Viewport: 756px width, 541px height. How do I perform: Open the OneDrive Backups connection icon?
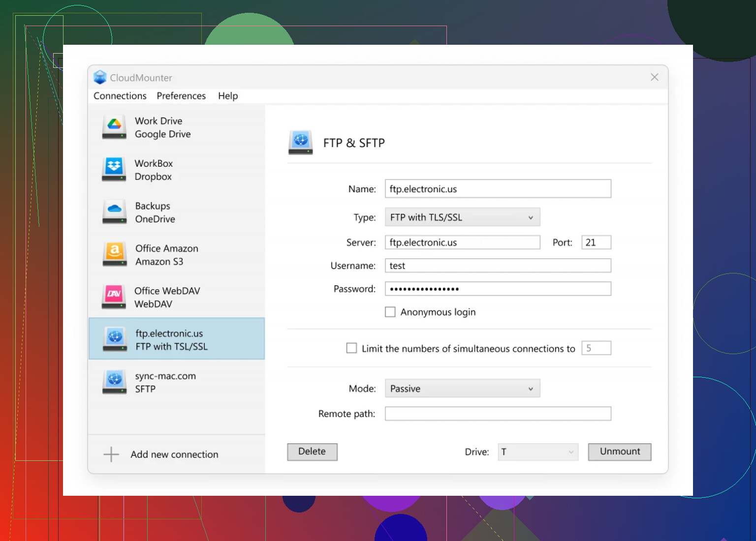pos(114,212)
